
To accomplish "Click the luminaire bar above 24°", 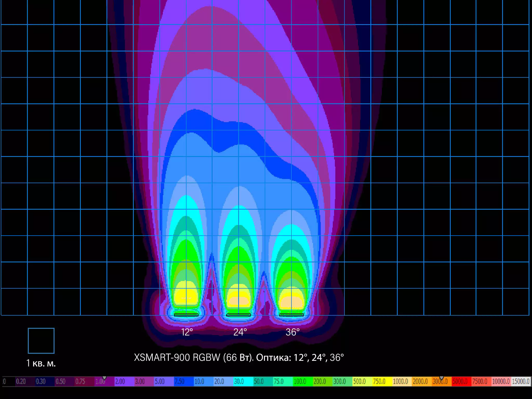I will coord(238,315).
